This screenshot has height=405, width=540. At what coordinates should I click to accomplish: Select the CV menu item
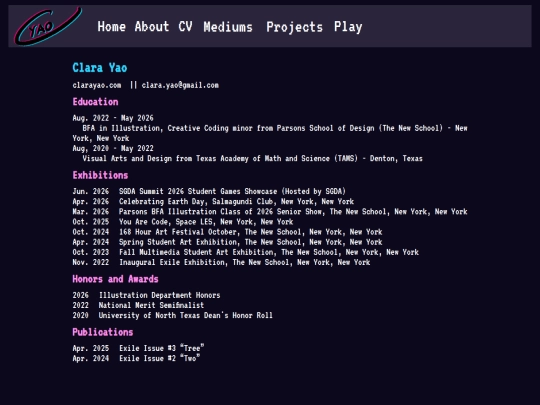[x=185, y=27]
